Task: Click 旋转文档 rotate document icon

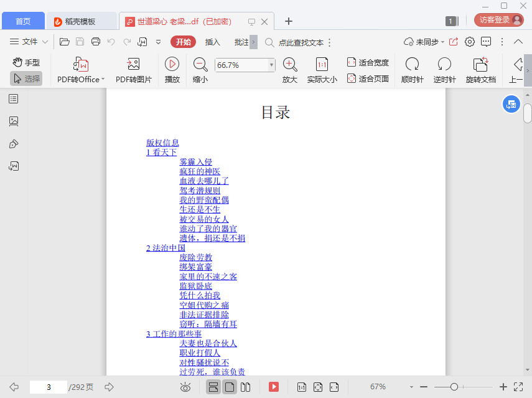Action: pyautogui.click(x=481, y=70)
